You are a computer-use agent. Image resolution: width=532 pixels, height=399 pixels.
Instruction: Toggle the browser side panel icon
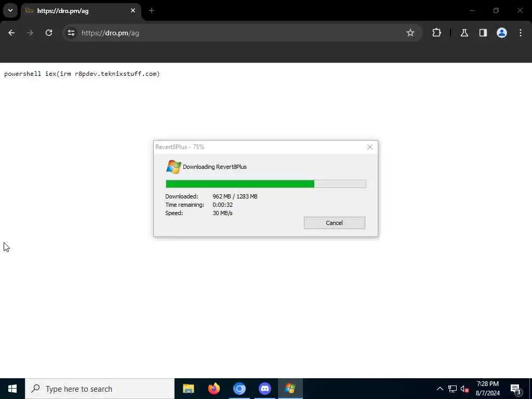tap(483, 33)
